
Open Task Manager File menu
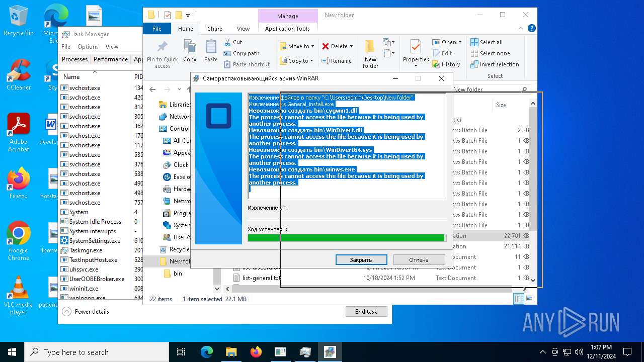click(x=66, y=47)
